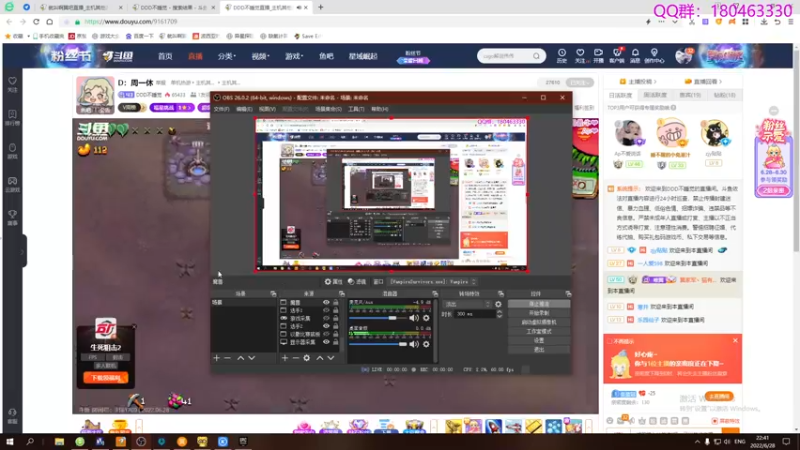Switch to 贵宾(19) tab in ranking panel

click(x=690, y=95)
